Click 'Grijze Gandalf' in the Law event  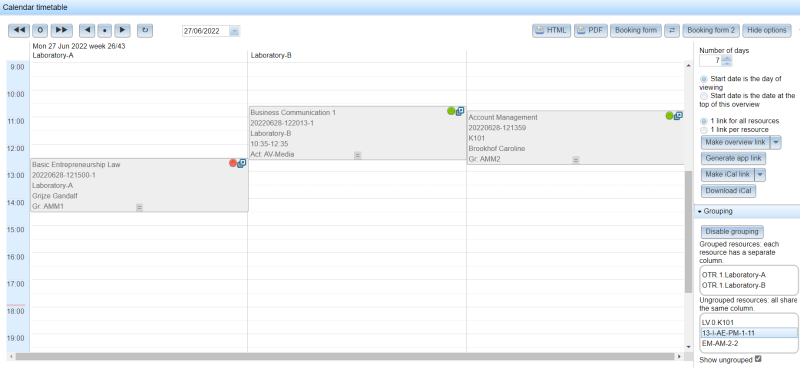point(55,196)
